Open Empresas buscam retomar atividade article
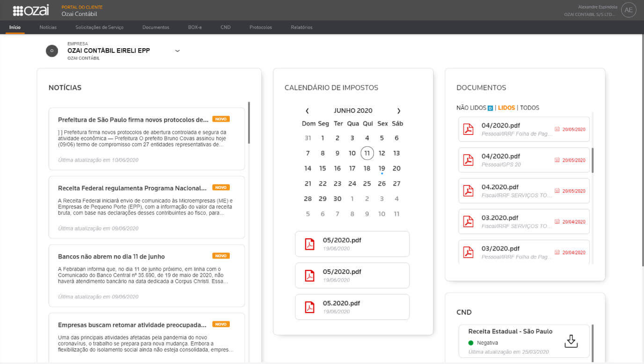This screenshot has width=644, height=364. coord(146,337)
